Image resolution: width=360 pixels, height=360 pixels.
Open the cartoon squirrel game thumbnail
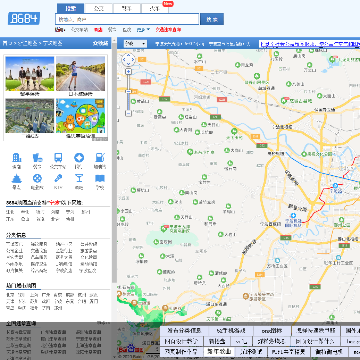80,116
